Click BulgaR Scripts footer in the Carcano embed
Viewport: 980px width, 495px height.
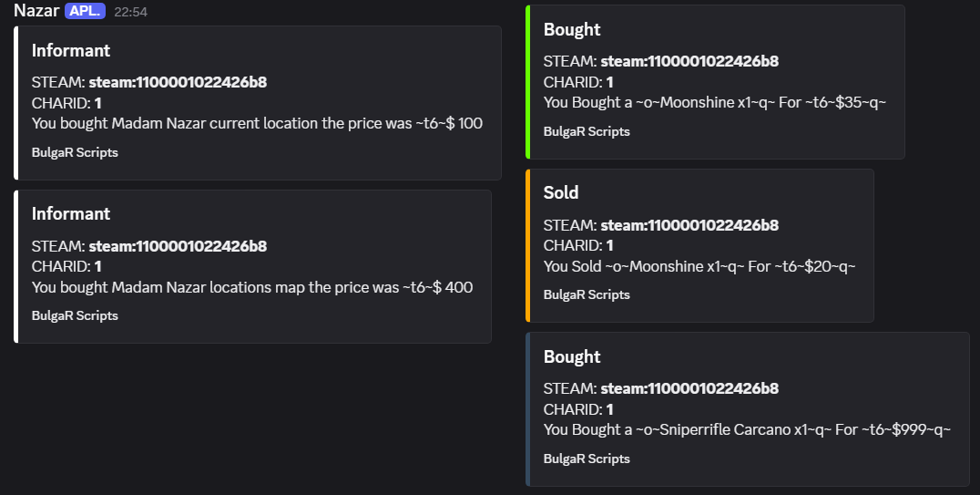coord(587,459)
